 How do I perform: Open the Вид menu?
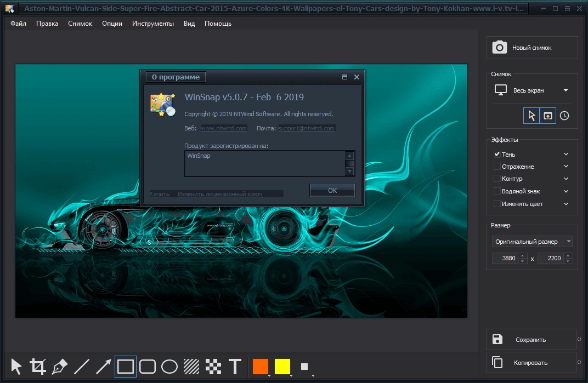pyautogui.click(x=189, y=23)
